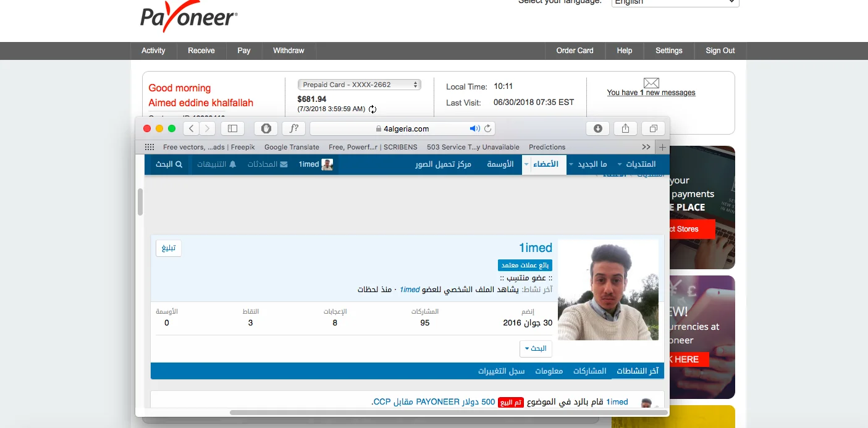Viewport: 868px width, 428px height.
Task: Switch to the المشاركات tab
Action: click(x=589, y=371)
